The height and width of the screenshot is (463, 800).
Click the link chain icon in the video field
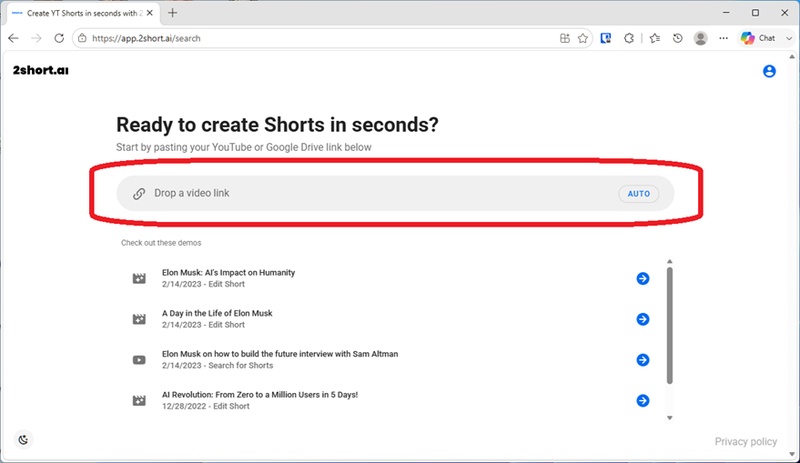click(x=139, y=193)
